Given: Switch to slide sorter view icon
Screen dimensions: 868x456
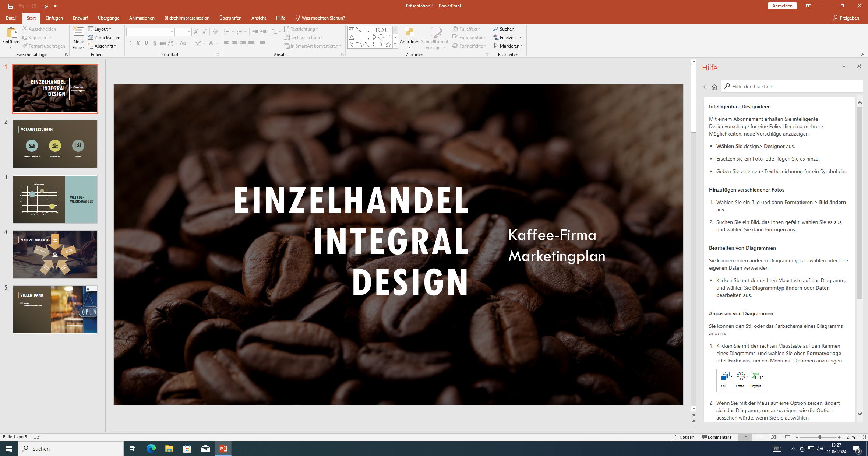Looking at the screenshot, I should click(759, 437).
